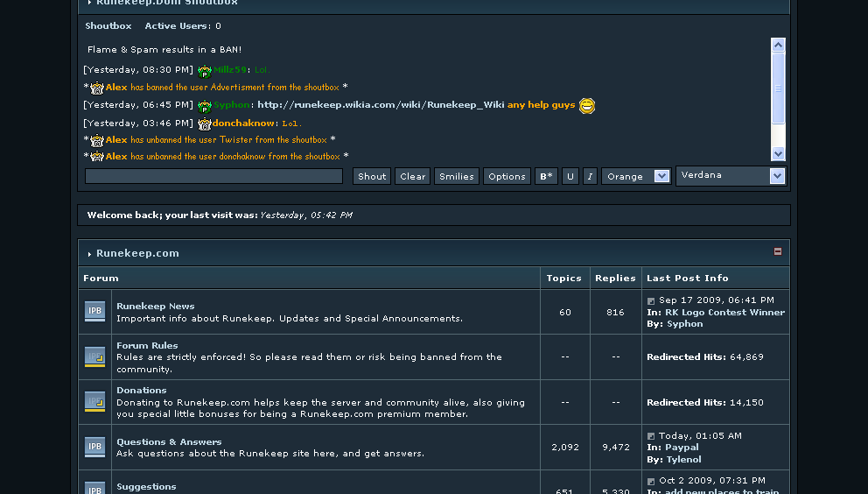Viewport: 868px width, 494px height.
Task: Click shoutbox scrollbar down arrow
Action: point(778,153)
